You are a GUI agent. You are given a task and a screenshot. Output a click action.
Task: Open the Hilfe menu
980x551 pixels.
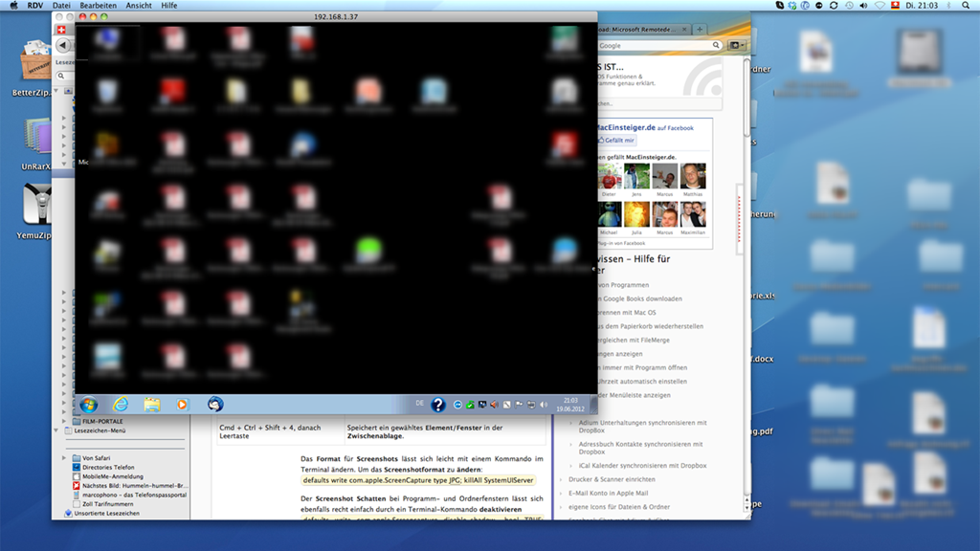pos(169,5)
